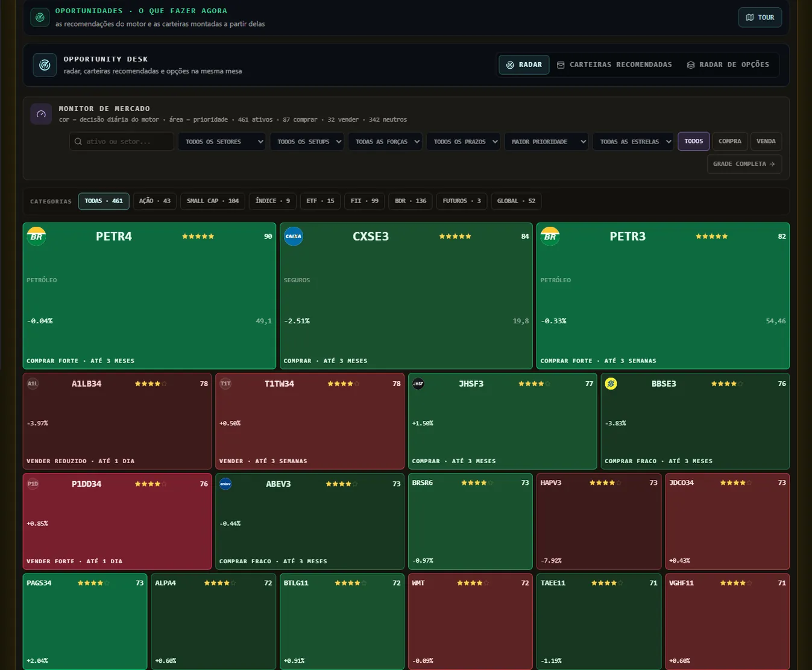The height and width of the screenshot is (670, 812).
Task: Switch to Radar de Opções tab
Action: [x=728, y=65]
